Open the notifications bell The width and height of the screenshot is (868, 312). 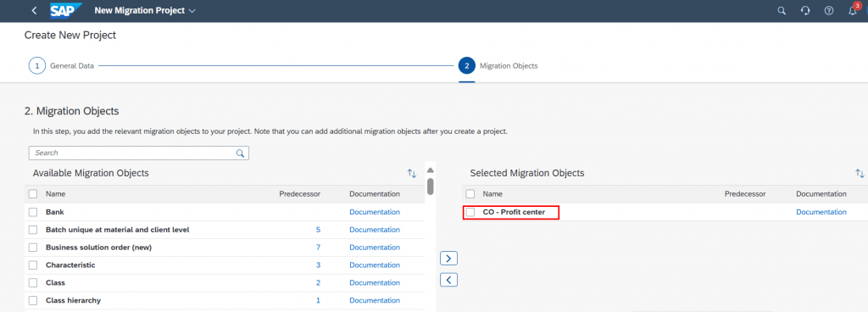853,10
